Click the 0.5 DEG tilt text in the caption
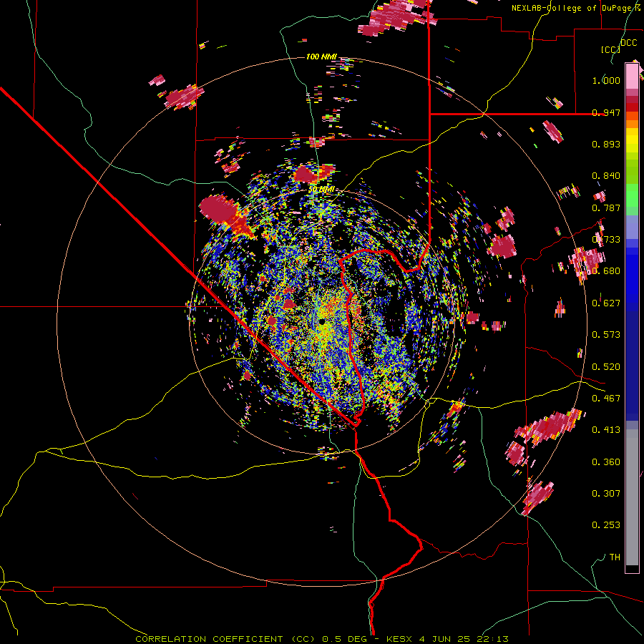This screenshot has height=644, width=644. point(344,639)
